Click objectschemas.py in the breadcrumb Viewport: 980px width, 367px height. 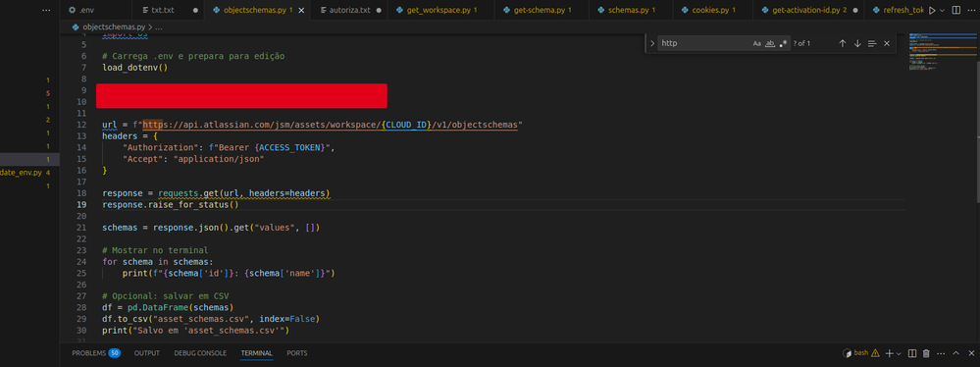point(114,27)
